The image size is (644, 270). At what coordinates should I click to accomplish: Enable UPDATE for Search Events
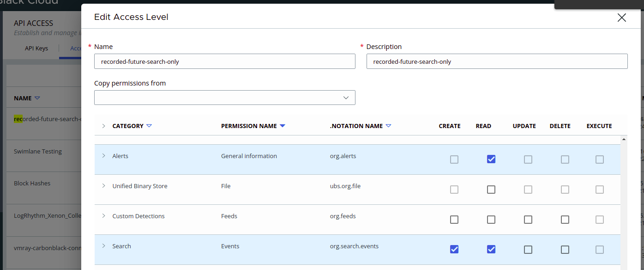point(528,250)
